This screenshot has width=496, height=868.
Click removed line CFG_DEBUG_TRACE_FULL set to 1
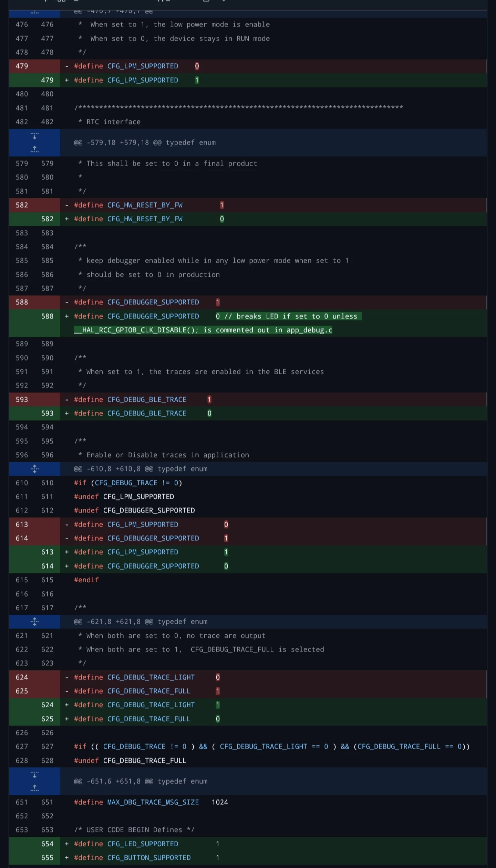coord(273,691)
